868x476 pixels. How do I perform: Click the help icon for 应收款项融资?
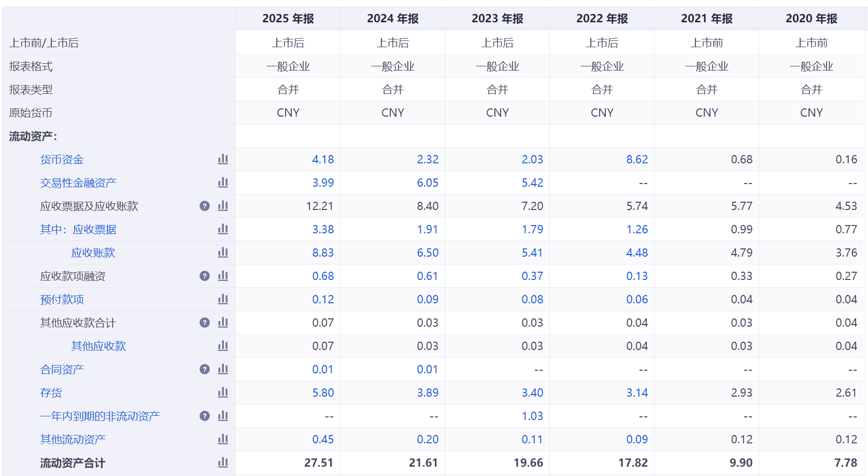[205, 276]
